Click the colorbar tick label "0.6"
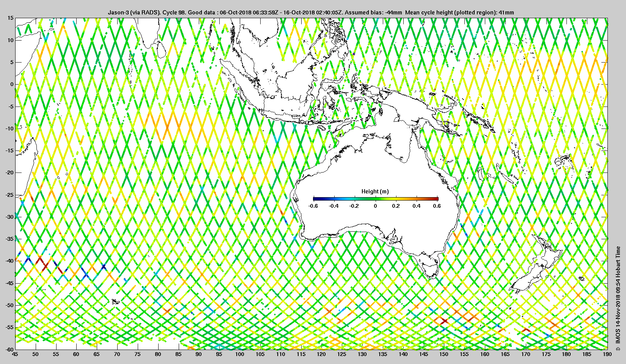626x364 pixels. point(437,206)
